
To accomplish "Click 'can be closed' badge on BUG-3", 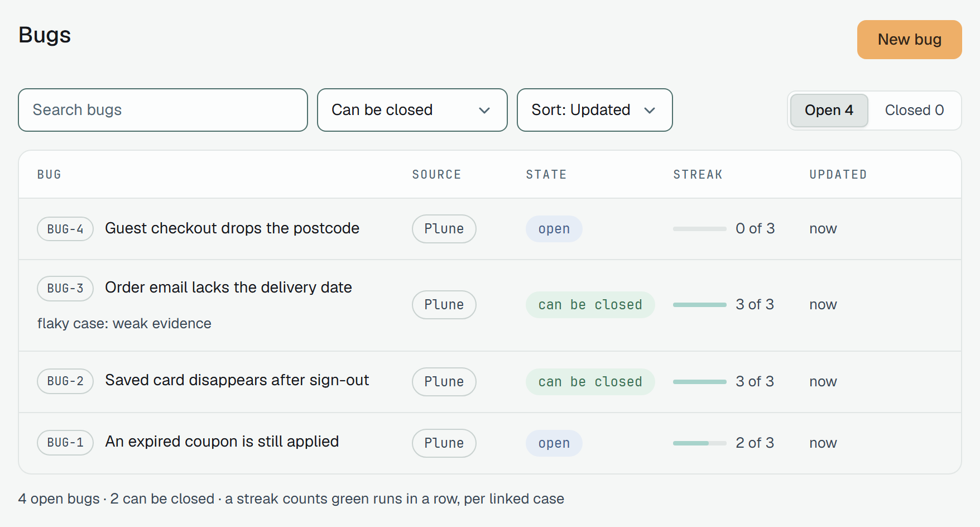I will [590, 305].
